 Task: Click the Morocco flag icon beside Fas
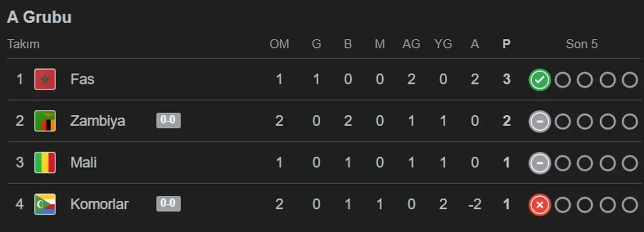tap(45, 80)
